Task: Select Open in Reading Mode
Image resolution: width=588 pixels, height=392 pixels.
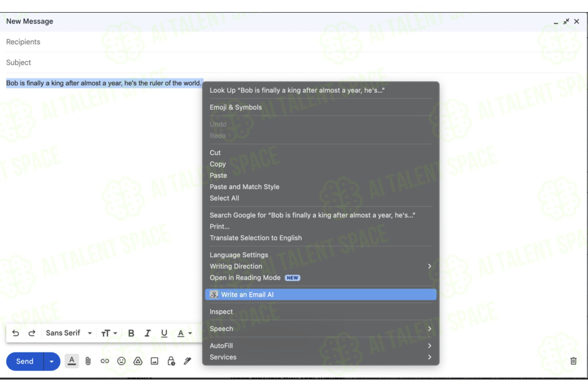Action: point(321,278)
